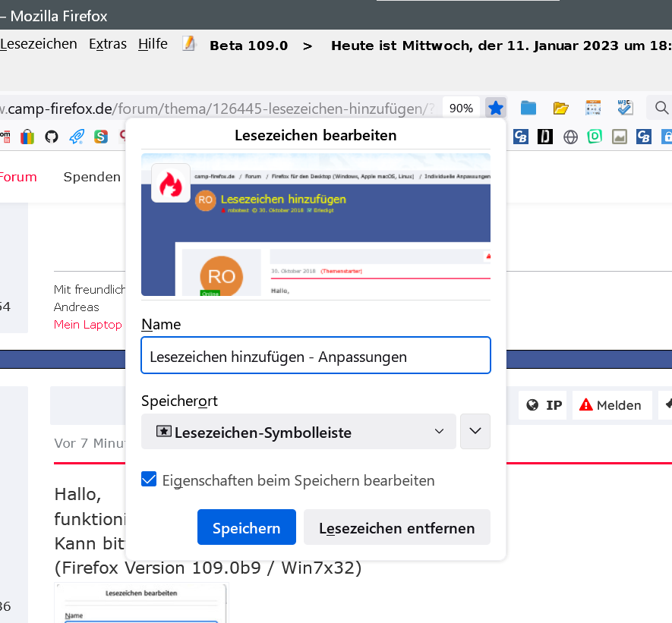Uncheck 'Eigenschaften beim Speichern bearbeiten' checkbox

(150, 480)
